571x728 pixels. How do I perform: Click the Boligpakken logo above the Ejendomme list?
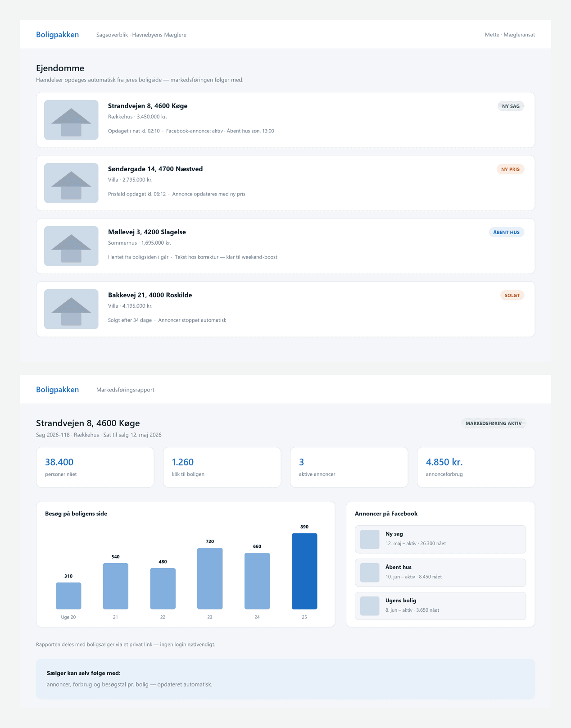pyautogui.click(x=57, y=35)
